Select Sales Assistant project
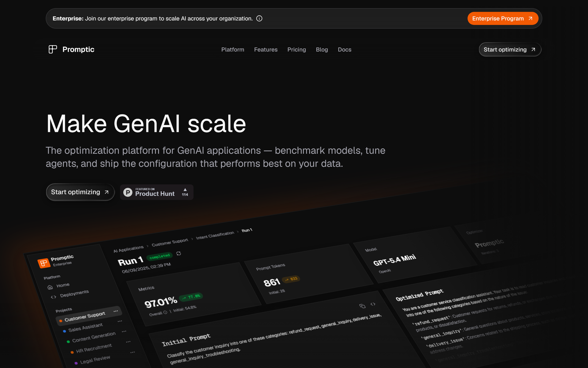588x368 pixels. pos(85,328)
